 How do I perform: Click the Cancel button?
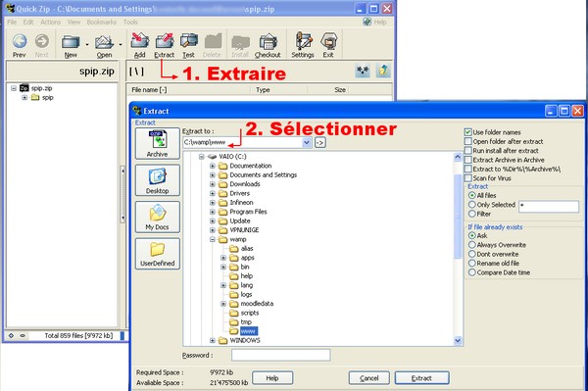tap(369, 378)
